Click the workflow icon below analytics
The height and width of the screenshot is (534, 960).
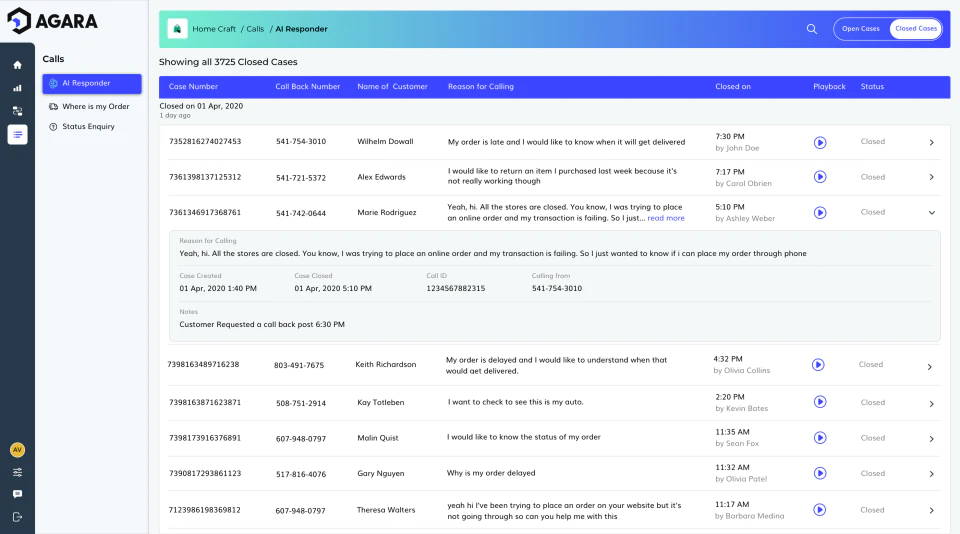pos(17,111)
